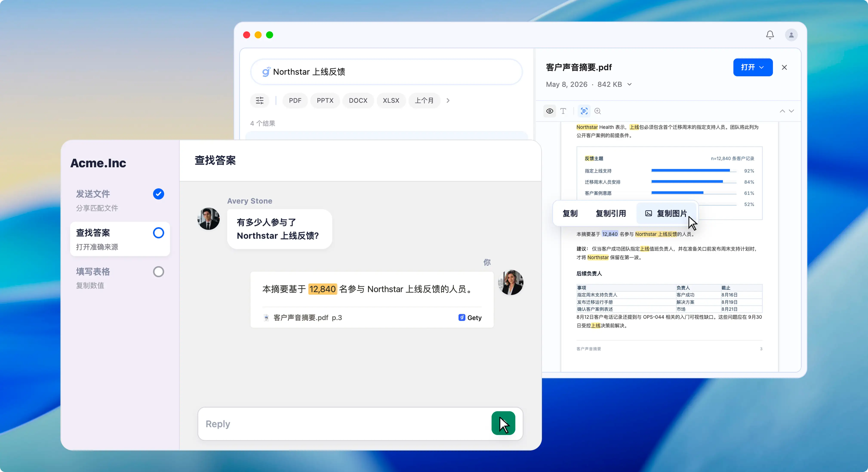Open citation 客户声音摘要.pdf p.3
The height and width of the screenshot is (472, 868).
pyautogui.click(x=303, y=317)
